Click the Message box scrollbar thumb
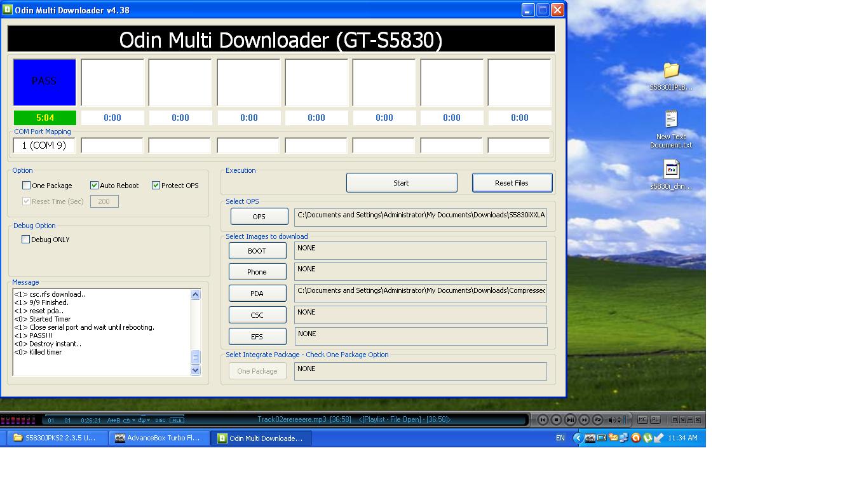This screenshot has width=868, height=488. pos(195,356)
